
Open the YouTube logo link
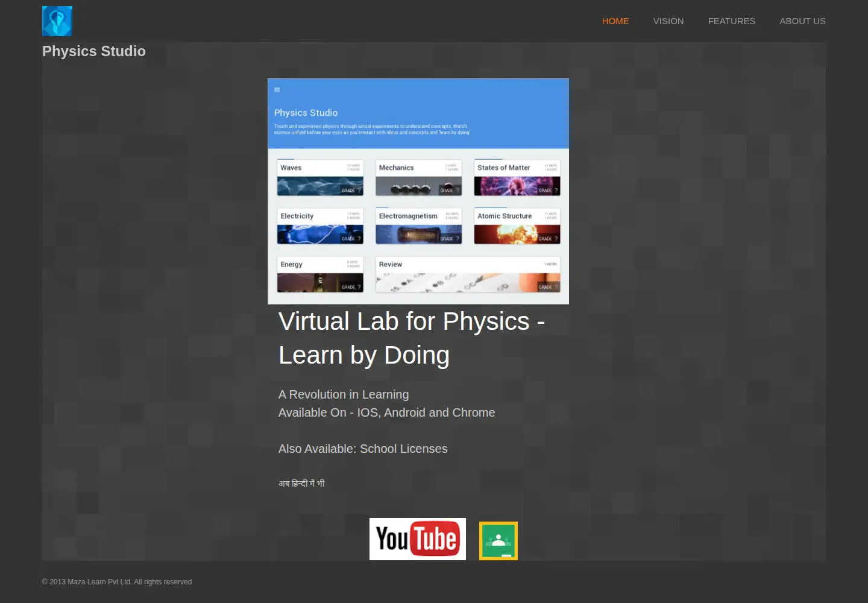click(418, 539)
